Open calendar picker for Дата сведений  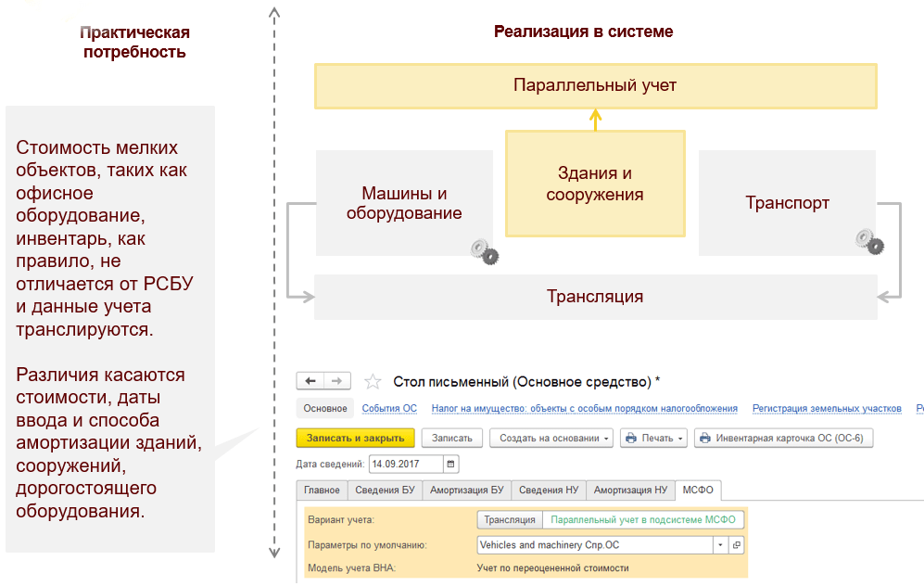click(450, 464)
